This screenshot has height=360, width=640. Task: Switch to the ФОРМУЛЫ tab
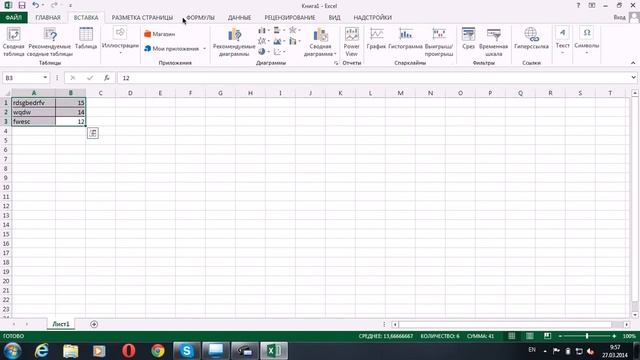(200, 18)
